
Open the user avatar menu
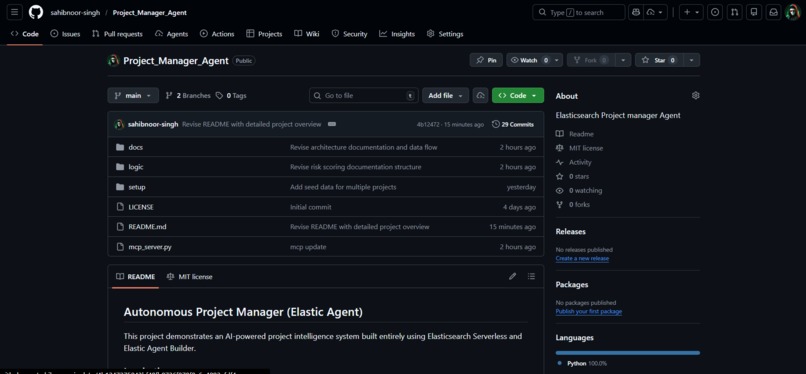793,12
